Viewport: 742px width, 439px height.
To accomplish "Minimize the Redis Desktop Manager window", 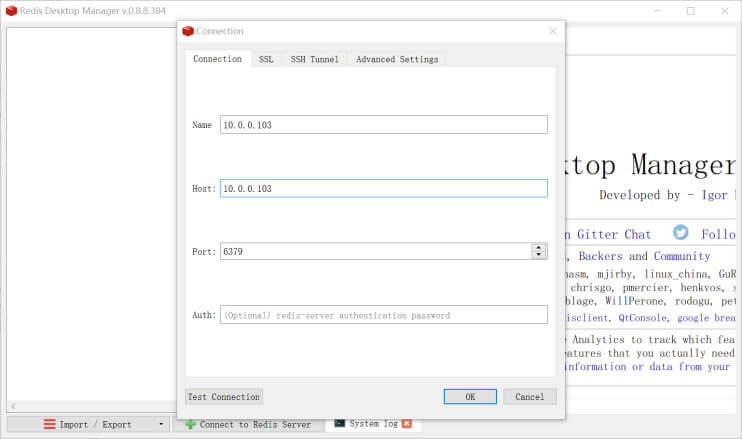I will 657,10.
